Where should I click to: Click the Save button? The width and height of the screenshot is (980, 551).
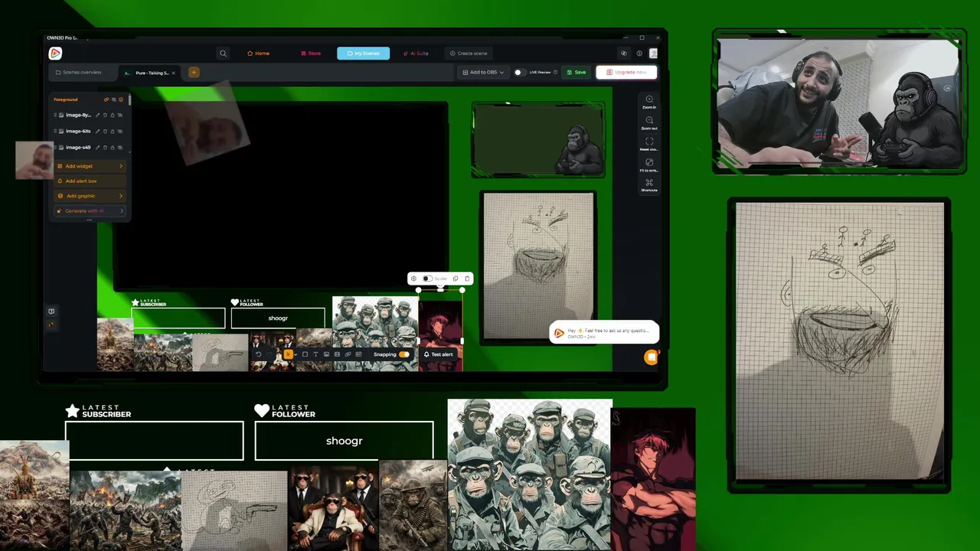tap(577, 72)
